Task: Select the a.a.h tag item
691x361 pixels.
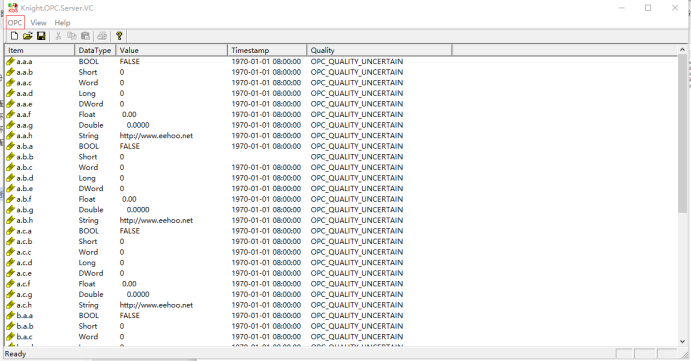Action: click(x=24, y=136)
